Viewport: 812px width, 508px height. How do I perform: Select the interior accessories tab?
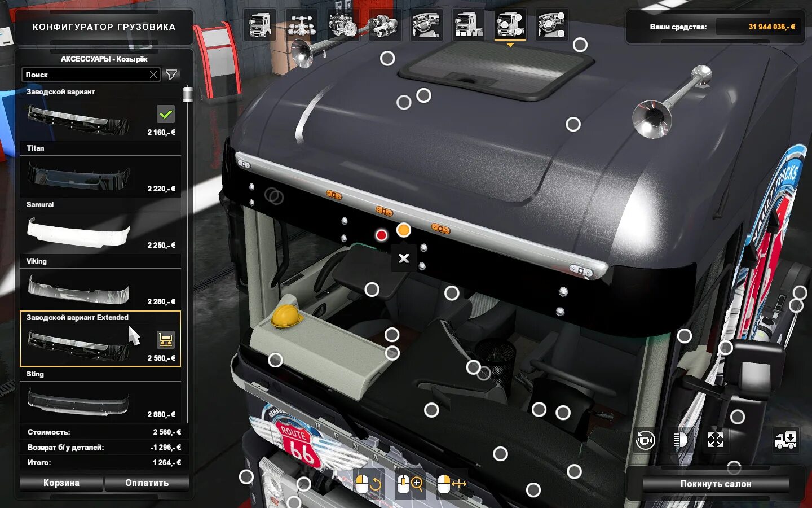(552, 25)
